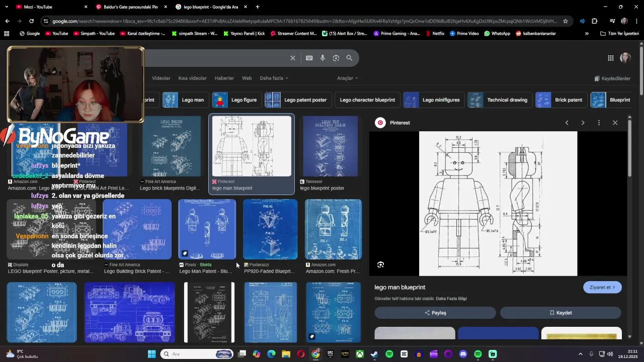Open File Explorer from taskbar

286,354
